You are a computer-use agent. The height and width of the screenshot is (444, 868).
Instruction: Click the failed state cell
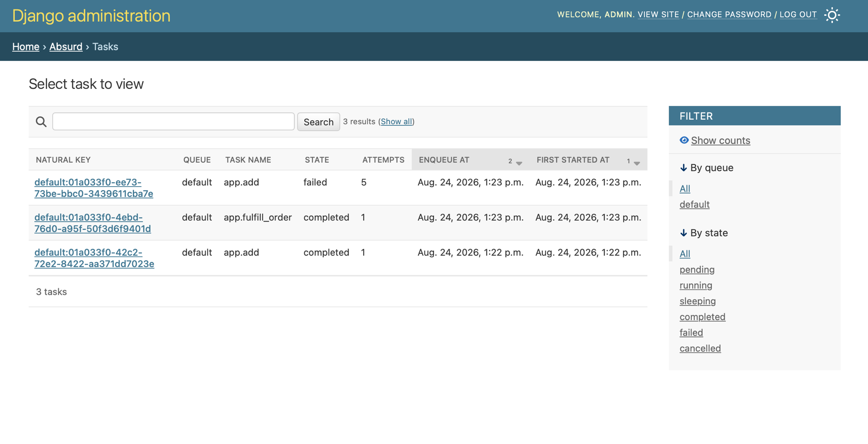315,182
